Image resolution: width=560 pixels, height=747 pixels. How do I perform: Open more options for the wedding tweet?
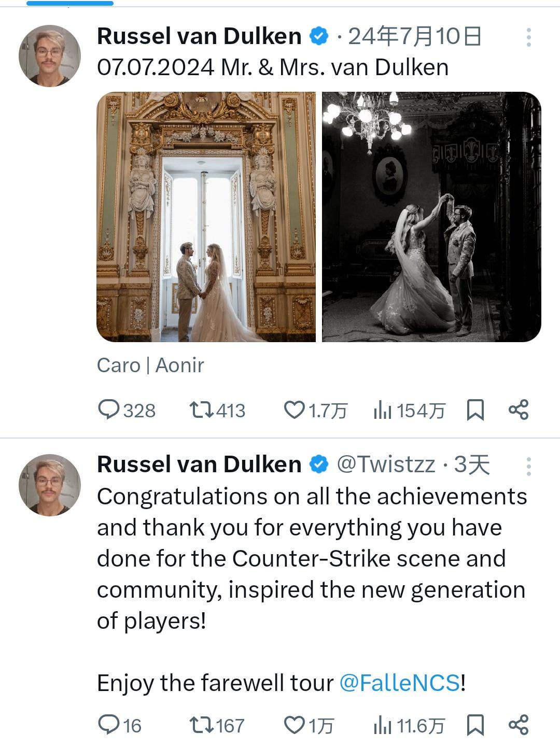[528, 37]
